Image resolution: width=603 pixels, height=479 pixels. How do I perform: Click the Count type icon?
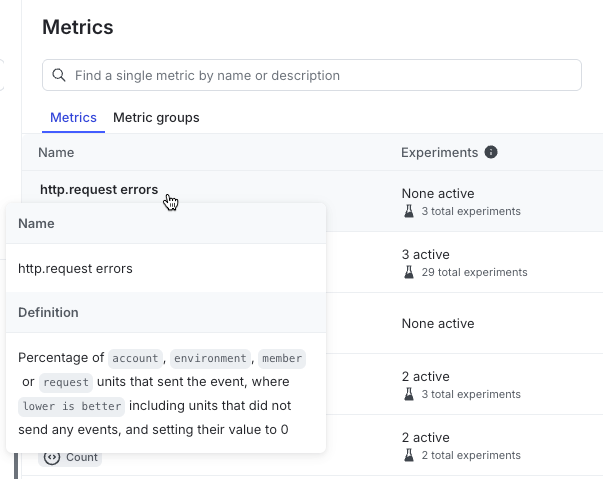coord(52,457)
